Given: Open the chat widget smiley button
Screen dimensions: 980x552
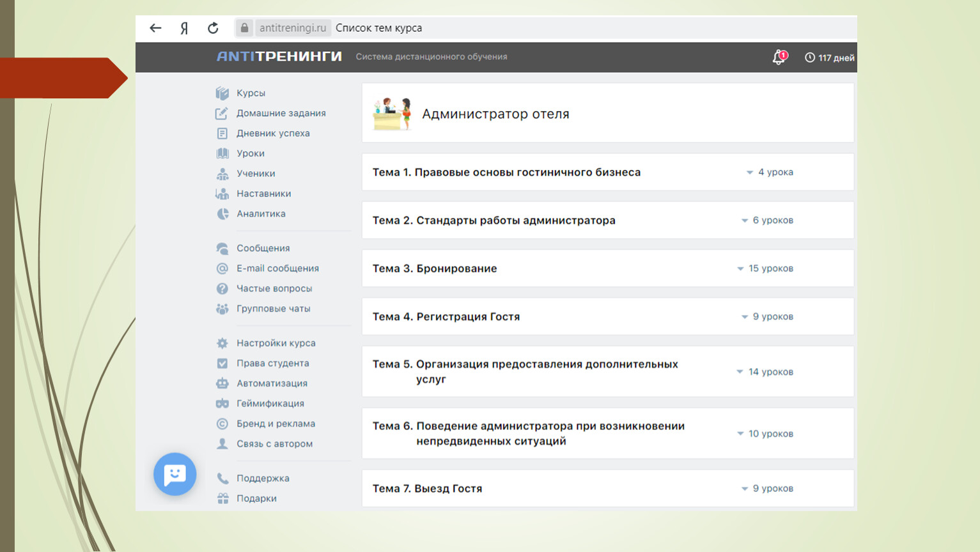Looking at the screenshot, I should 175,474.
